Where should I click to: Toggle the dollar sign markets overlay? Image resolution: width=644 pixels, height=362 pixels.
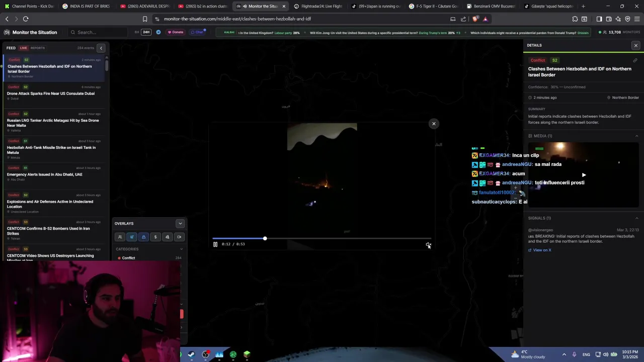[x=155, y=237]
